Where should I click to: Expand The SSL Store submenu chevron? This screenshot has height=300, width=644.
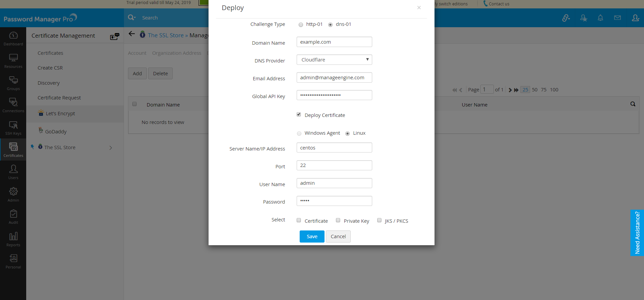coord(111,148)
